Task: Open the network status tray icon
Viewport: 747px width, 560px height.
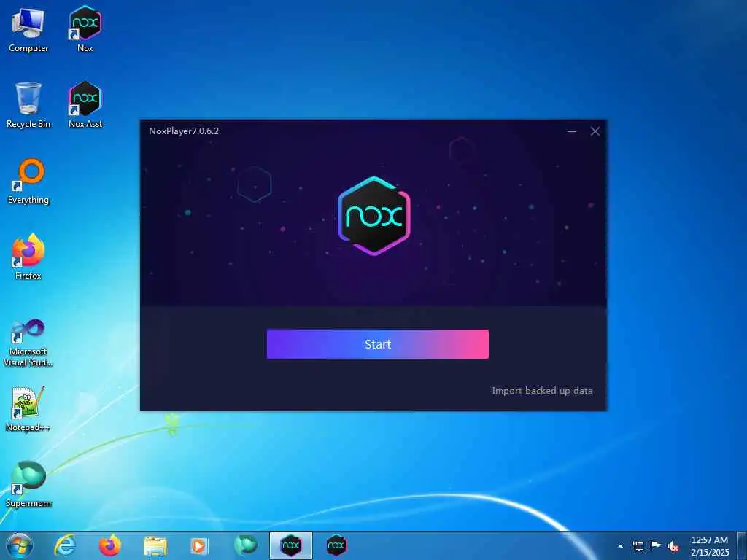Action: click(638, 546)
